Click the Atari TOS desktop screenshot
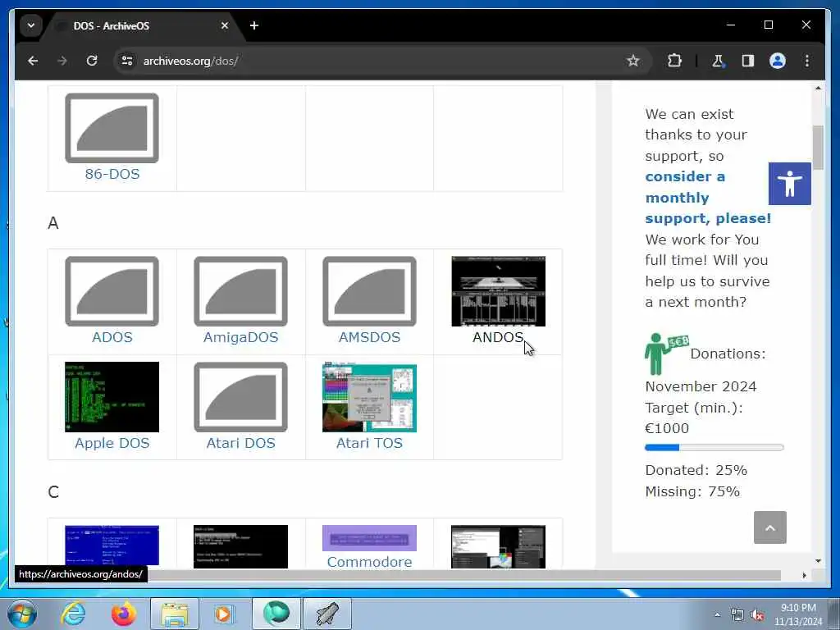 pos(369,397)
